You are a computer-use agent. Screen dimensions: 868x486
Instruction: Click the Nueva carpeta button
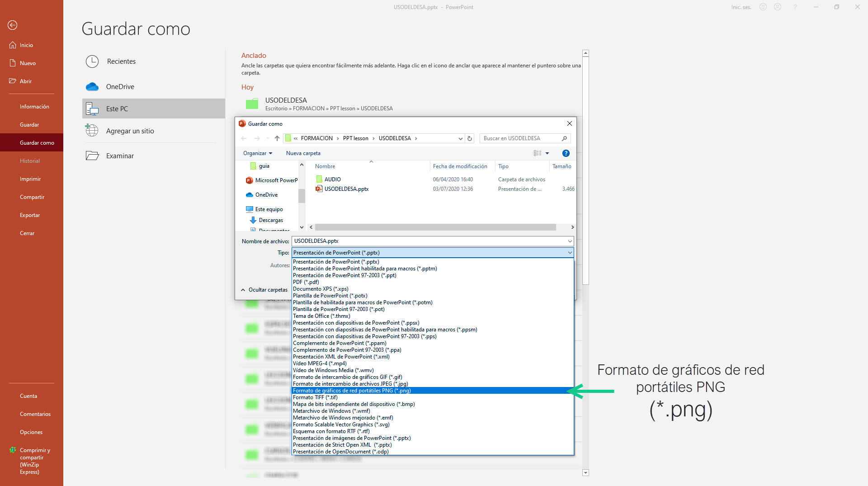pos(303,153)
